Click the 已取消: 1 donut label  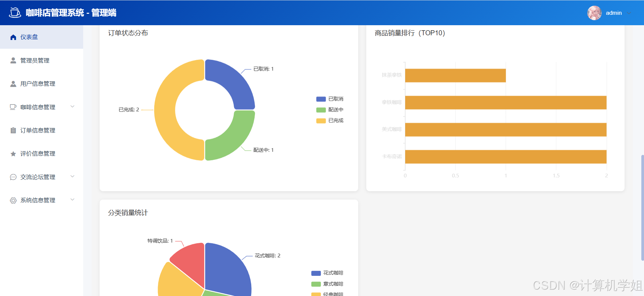pyautogui.click(x=263, y=69)
